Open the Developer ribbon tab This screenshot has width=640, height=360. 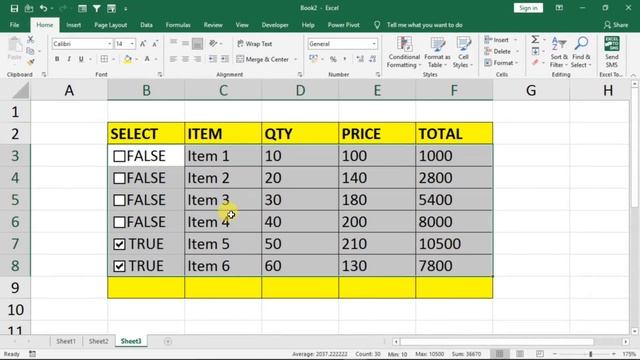(x=275, y=25)
